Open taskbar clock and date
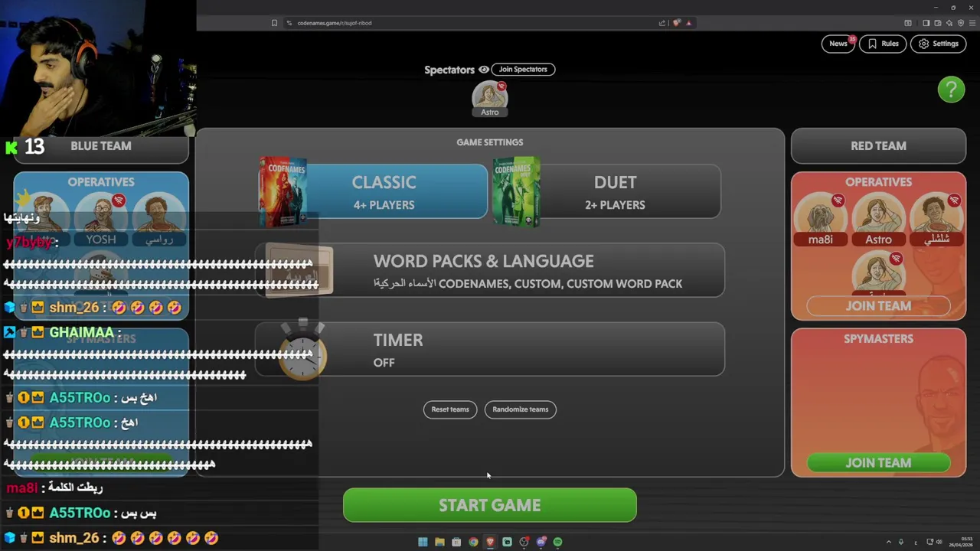The image size is (980, 551). [961, 542]
